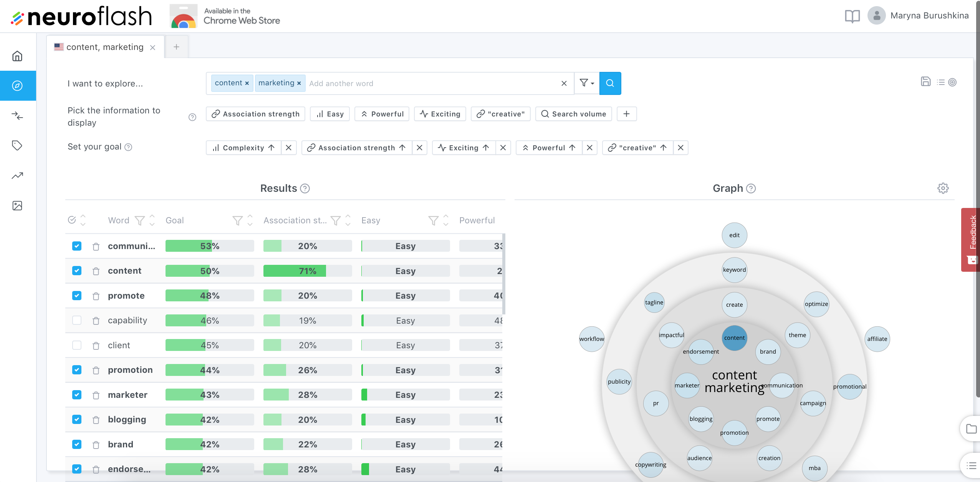
Task: Toggle Complexity goal direction
Action: pyautogui.click(x=243, y=148)
